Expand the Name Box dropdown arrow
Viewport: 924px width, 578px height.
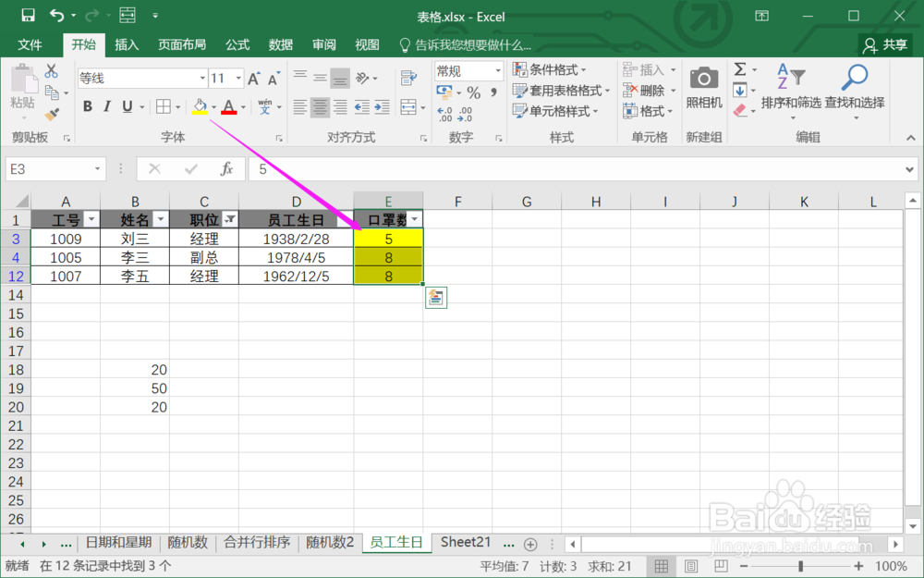[97, 169]
